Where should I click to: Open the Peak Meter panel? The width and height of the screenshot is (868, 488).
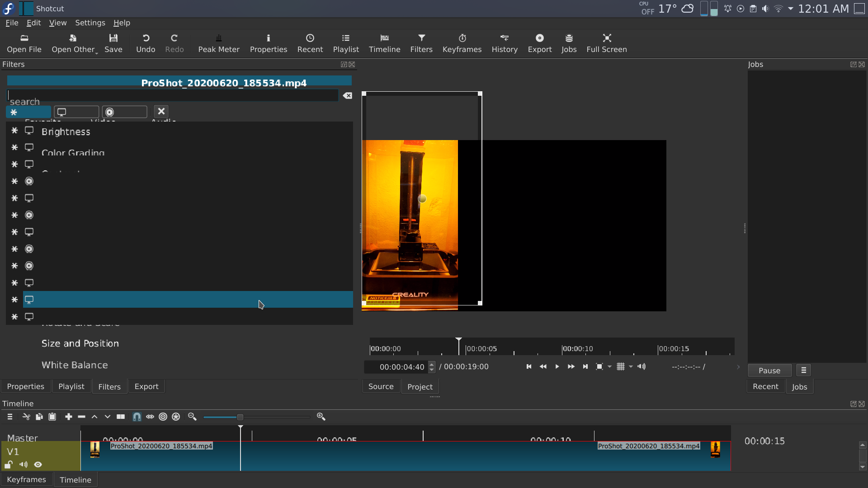coord(219,43)
